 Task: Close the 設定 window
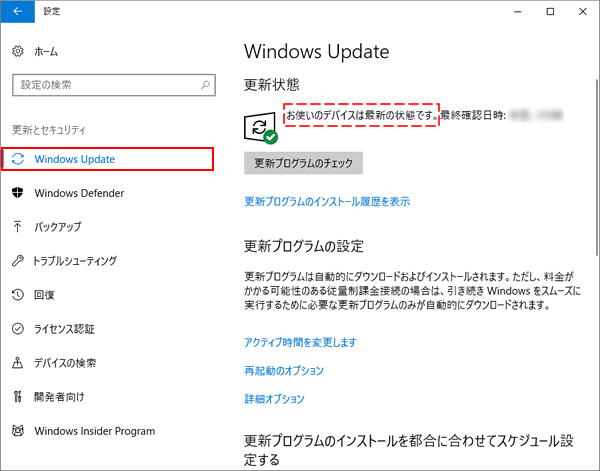tap(583, 11)
